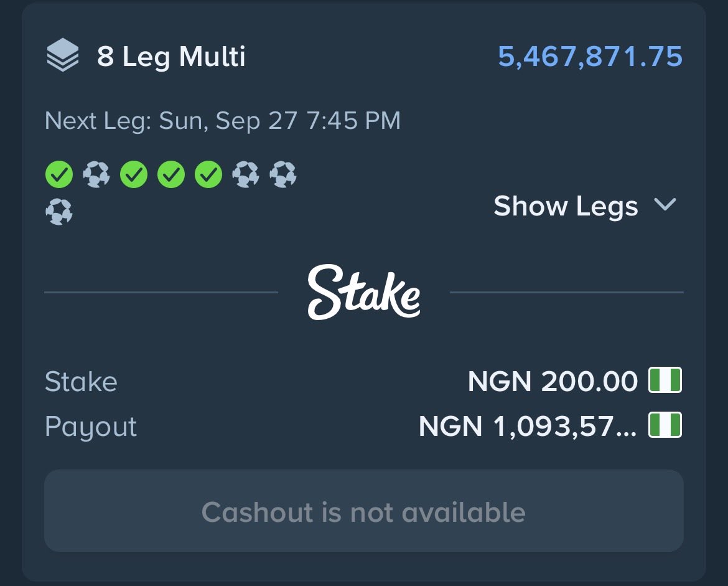Click the fourth leg's green checkmark
728x586 pixels.
(x=171, y=174)
